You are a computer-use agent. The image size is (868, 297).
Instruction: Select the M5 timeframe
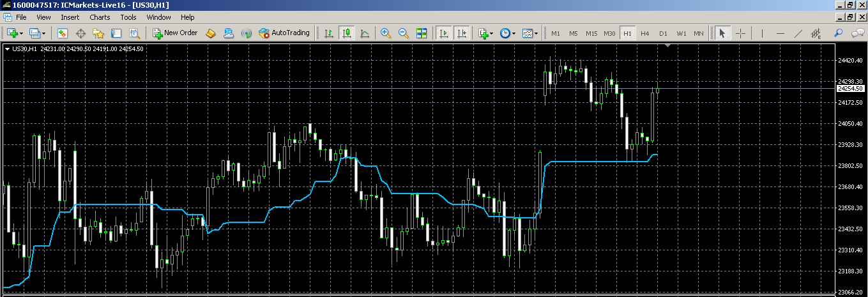click(574, 33)
